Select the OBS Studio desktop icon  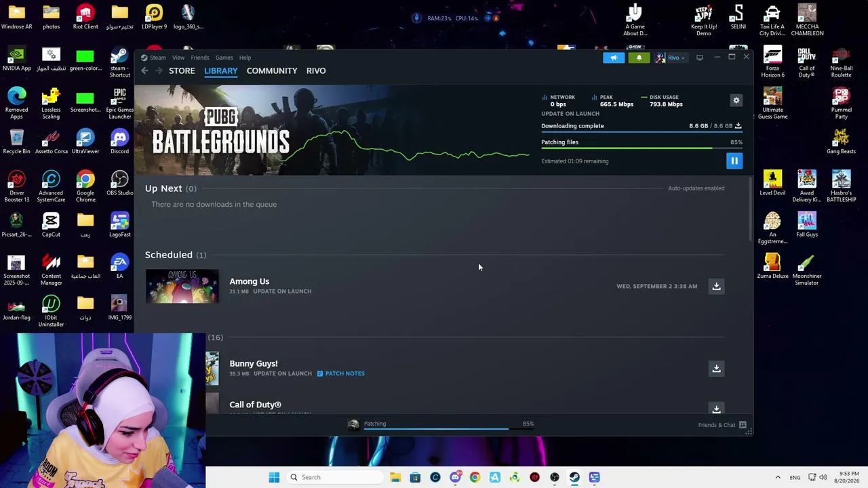(119, 184)
